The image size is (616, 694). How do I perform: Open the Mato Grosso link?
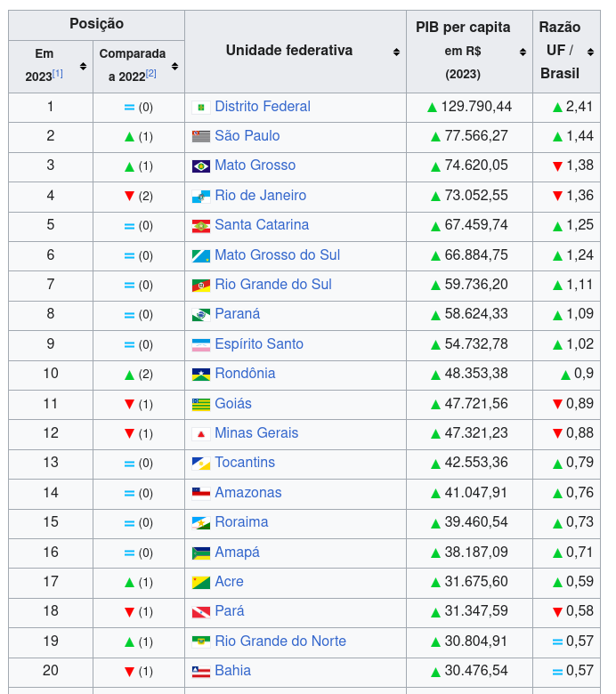pos(255,165)
